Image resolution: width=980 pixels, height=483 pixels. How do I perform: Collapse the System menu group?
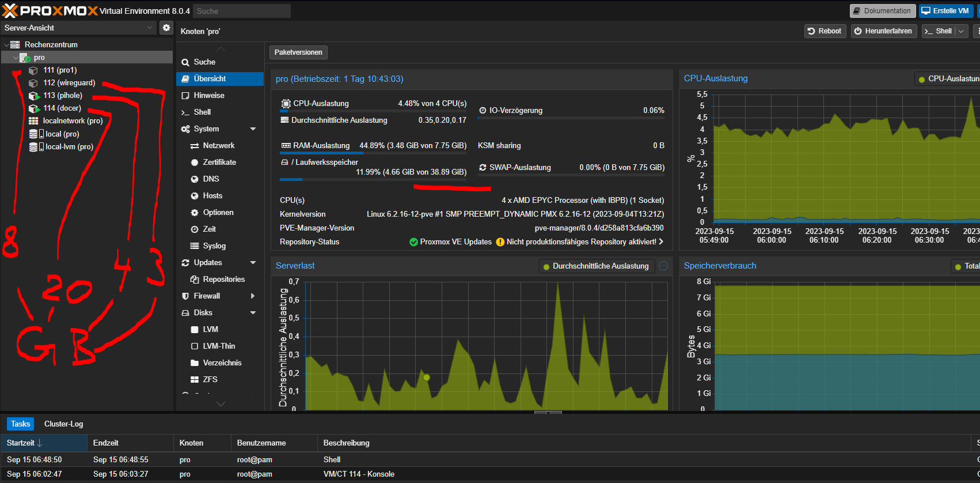[x=253, y=129]
